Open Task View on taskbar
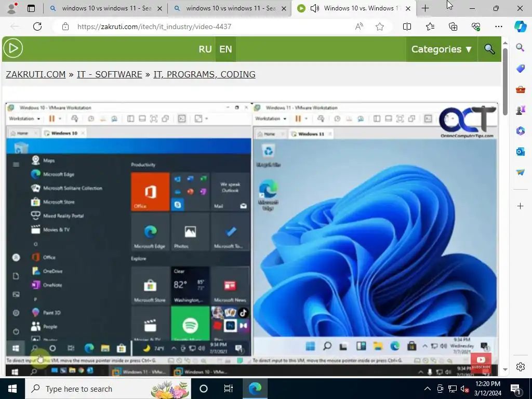The height and width of the screenshot is (399, 532). click(229, 389)
